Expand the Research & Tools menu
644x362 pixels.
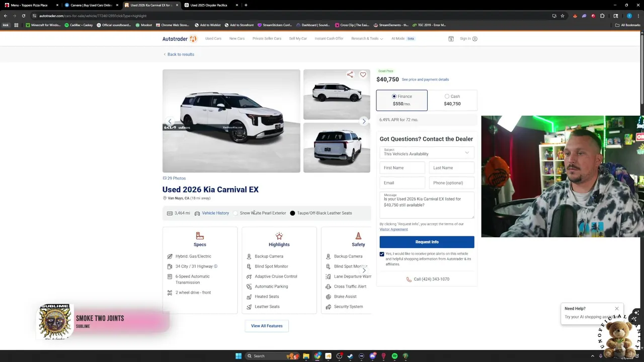tap(367, 39)
